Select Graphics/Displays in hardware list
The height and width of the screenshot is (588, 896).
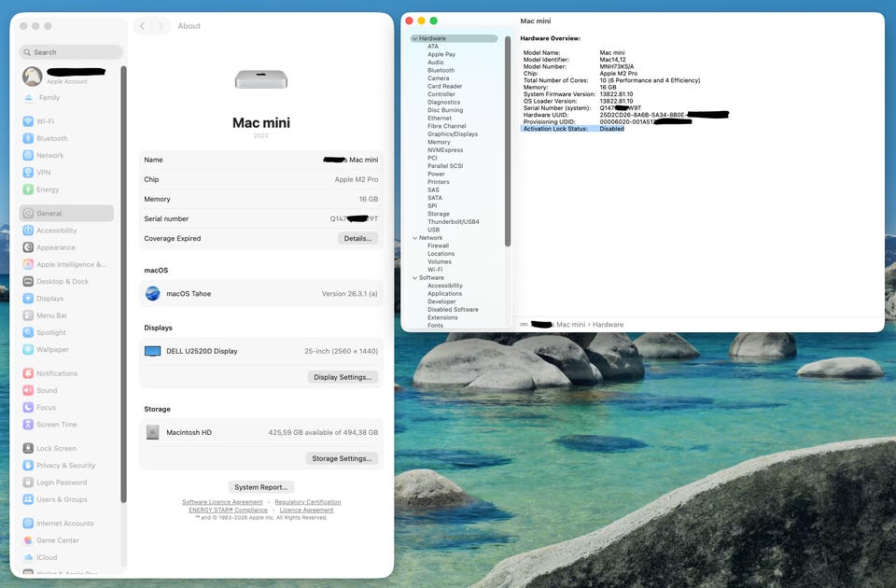[452, 134]
